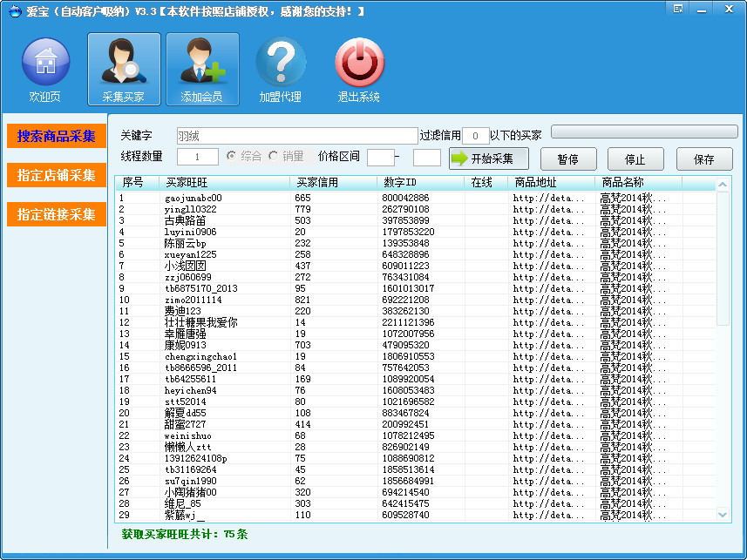Switch to 指定店铺采集 tab
The image size is (747, 560).
point(56,175)
